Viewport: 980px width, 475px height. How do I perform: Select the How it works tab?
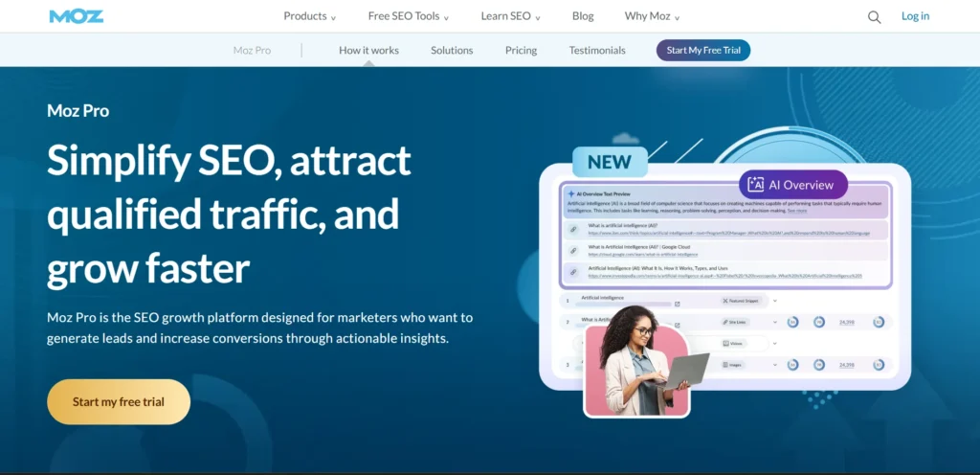(368, 51)
